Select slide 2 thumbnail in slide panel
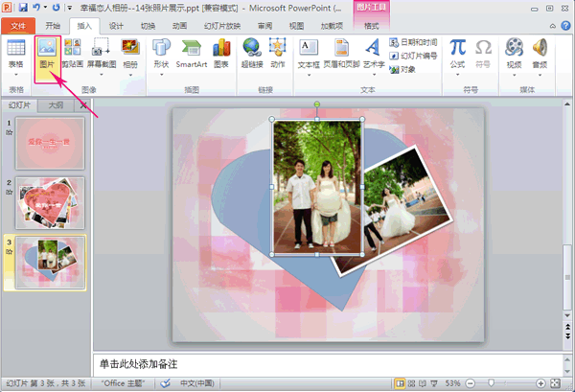This screenshot has height=392, width=575. pyautogui.click(x=50, y=202)
